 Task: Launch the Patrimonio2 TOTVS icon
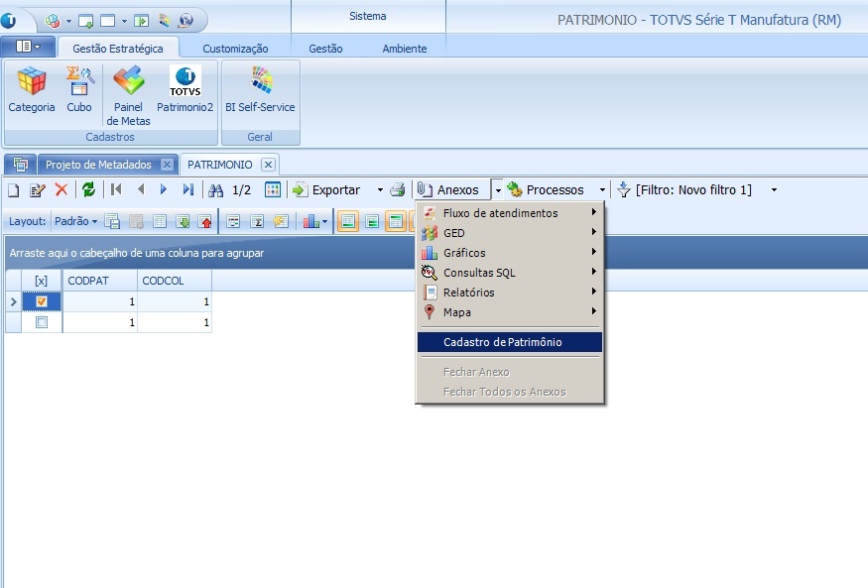[185, 90]
